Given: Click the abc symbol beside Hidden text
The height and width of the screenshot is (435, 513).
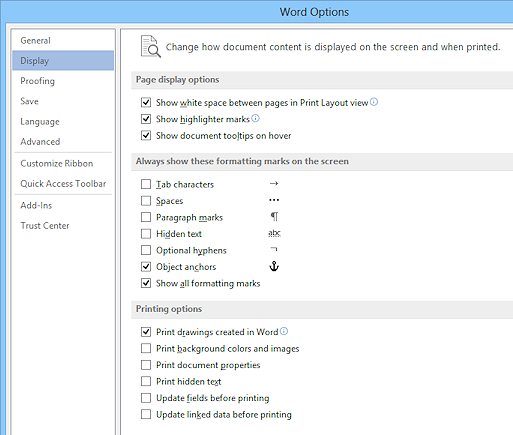Looking at the screenshot, I should coord(274,233).
